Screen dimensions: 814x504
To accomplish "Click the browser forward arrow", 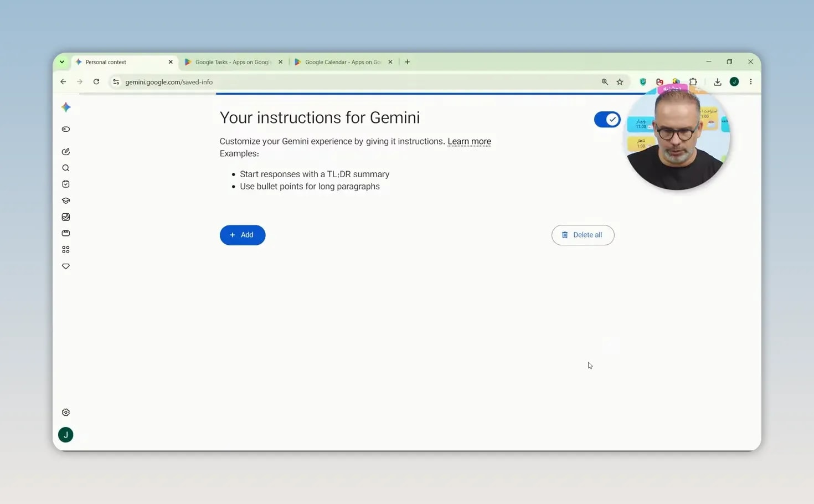I will tap(80, 82).
